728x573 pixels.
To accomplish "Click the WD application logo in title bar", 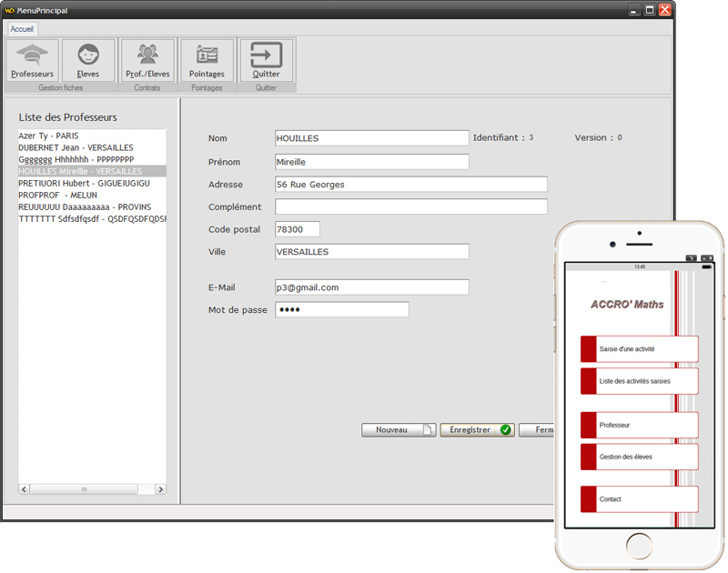I will click(9, 10).
